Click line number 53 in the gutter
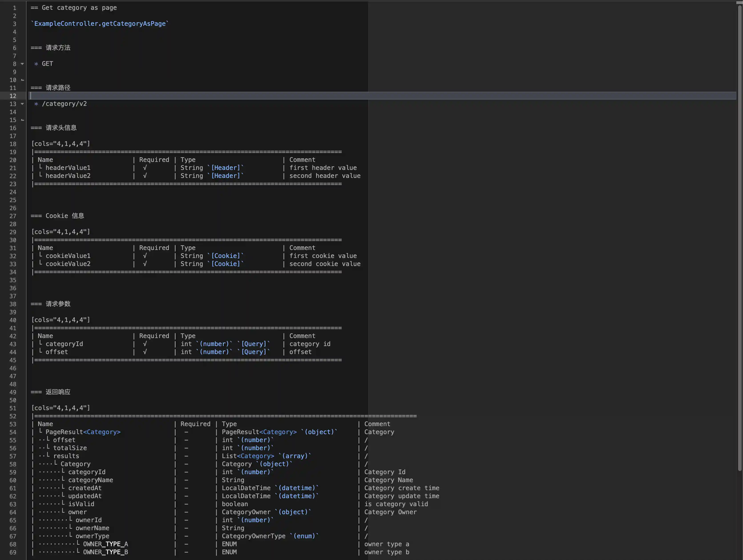 point(13,424)
